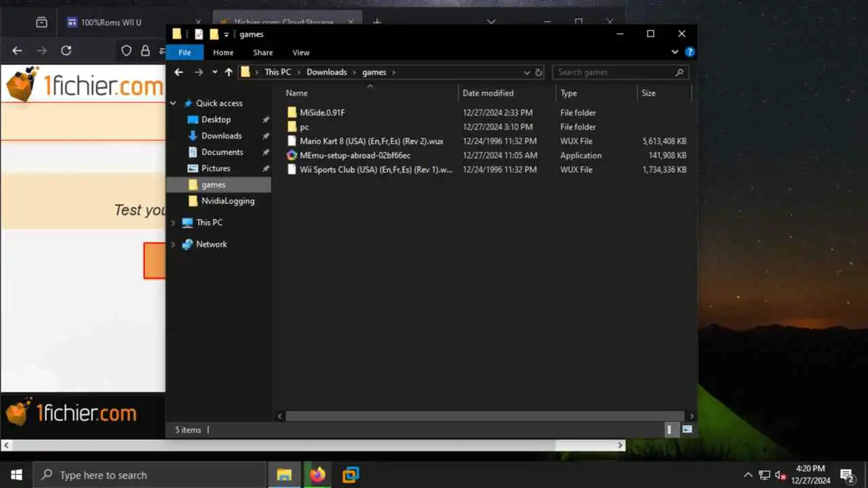Open the Share ribbon tab
This screenshot has height=488, width=868.
click(x=263, y=52)
